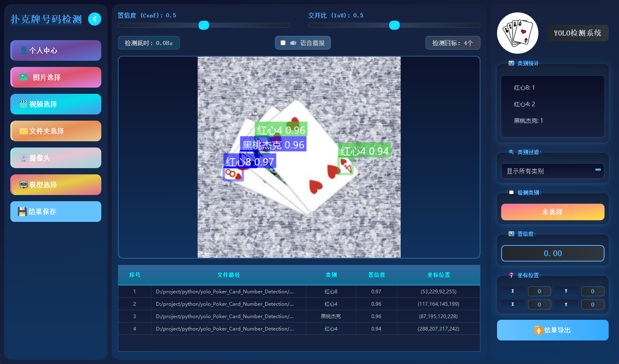The image size is (619, 364).
Task: Click the 置信度 table column header
Action: point(377,275)
